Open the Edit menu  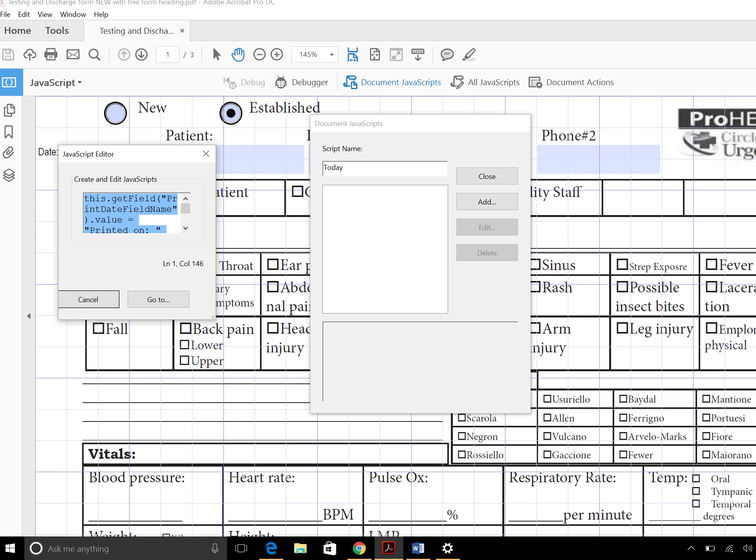point(24,15)
